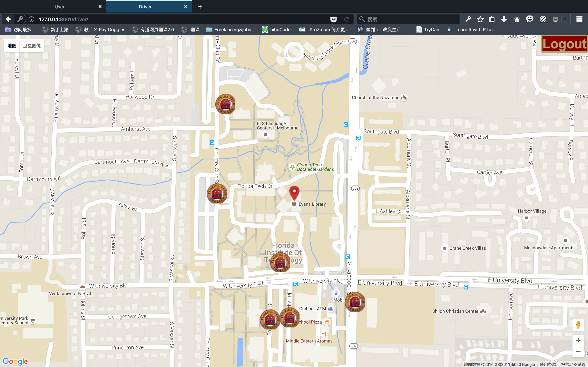Click the Logout button

pyautogui.click(x=564, y=44)
